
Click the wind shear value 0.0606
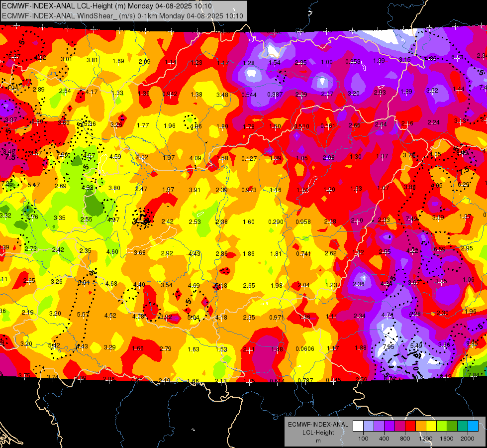[305, 348]
